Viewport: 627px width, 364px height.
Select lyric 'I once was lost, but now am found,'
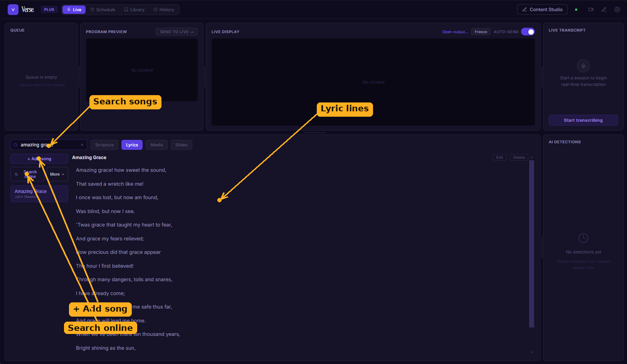[117, 198]
